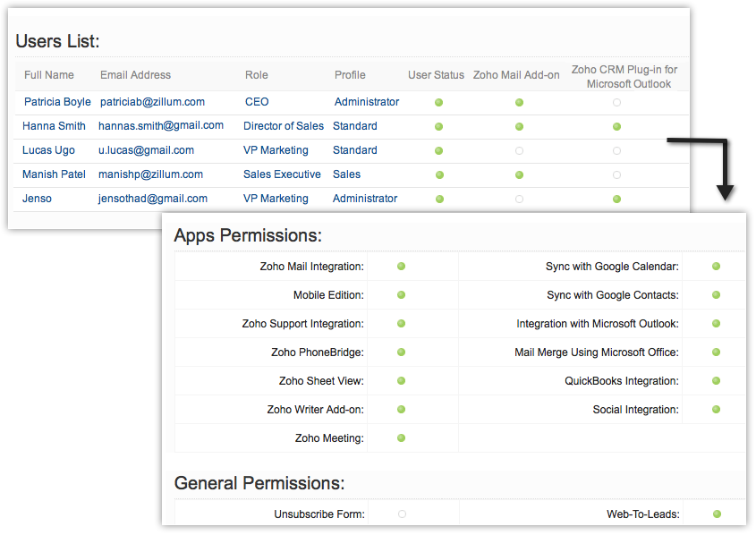Open Jenso's Administrator profile
This screenshot has height=535, width=756.
point(365,199)
